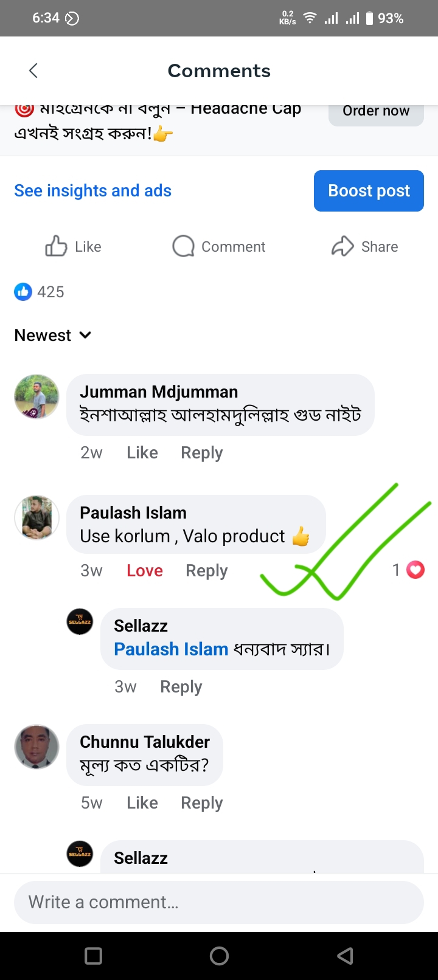Collapse Sellazz reply under Chunnu Talukder
Image resolution: width=438 pixels, height=980 pixels.
pyautogui.click(x=80, y=854)
